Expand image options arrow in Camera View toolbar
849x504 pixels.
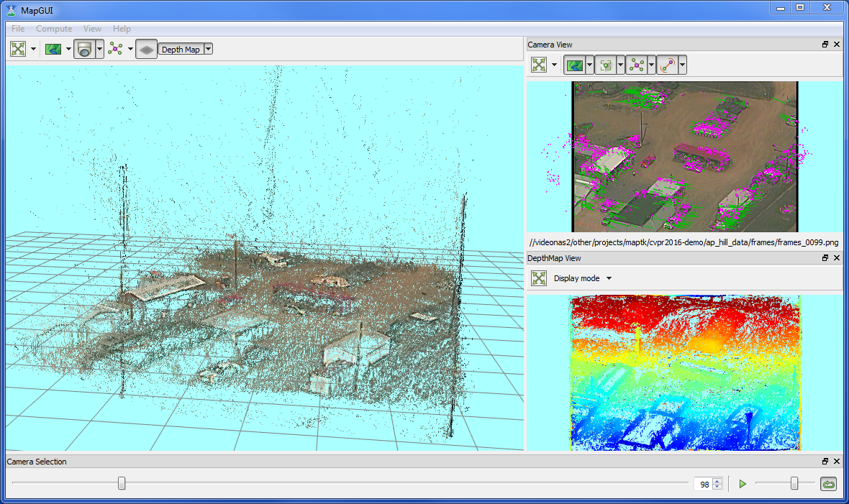[590, 65]
